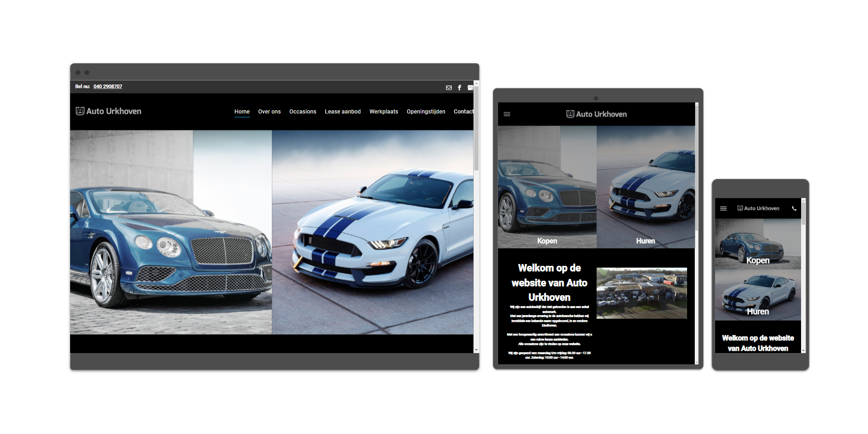Viewport: 868px width, 434px height.
Task: Go to Occasions in the navigation
Action: click(x=303, y=112)
